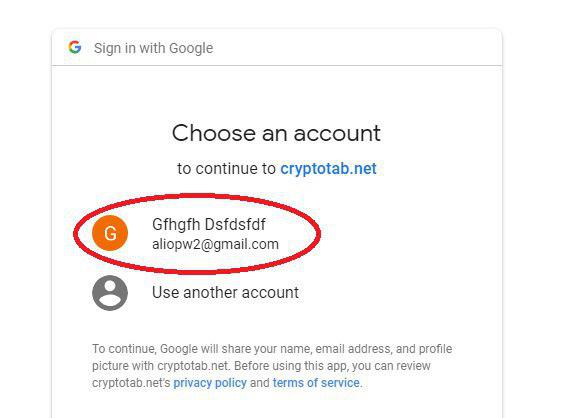Open the terms of service link
584x418 pixels.
[316, 383]
